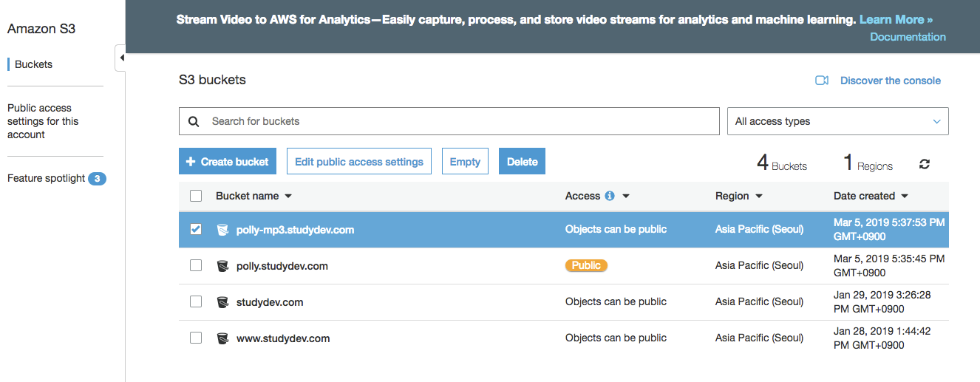
Task: Click the Delete button
Action: (522, 162)
